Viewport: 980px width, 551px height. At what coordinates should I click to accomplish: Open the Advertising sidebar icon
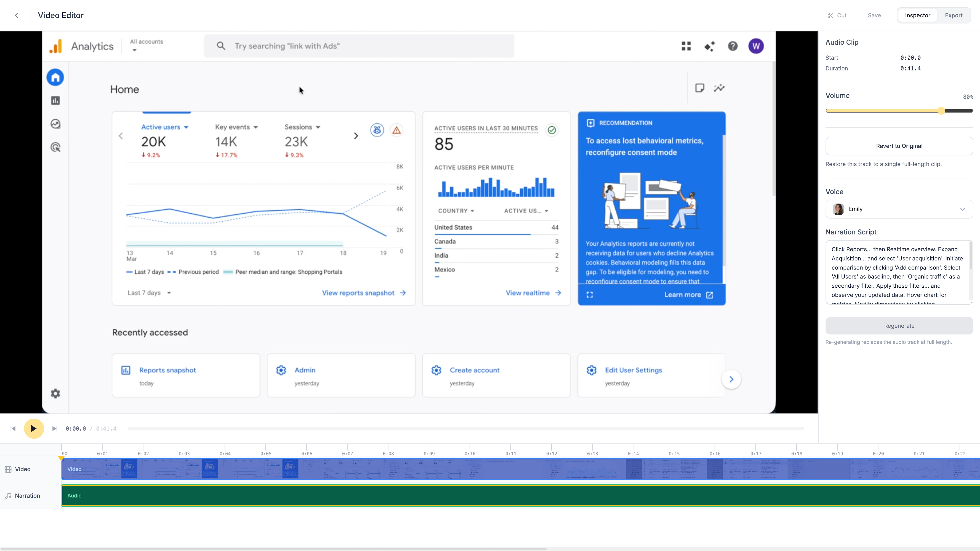coord(55,147)
